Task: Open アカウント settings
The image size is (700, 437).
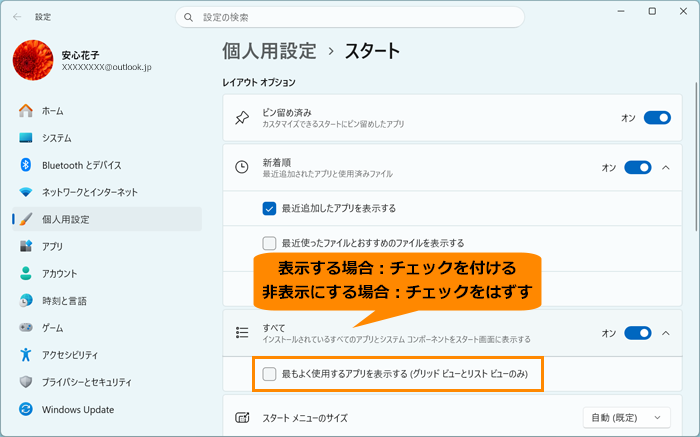Action: click(107, 273)
